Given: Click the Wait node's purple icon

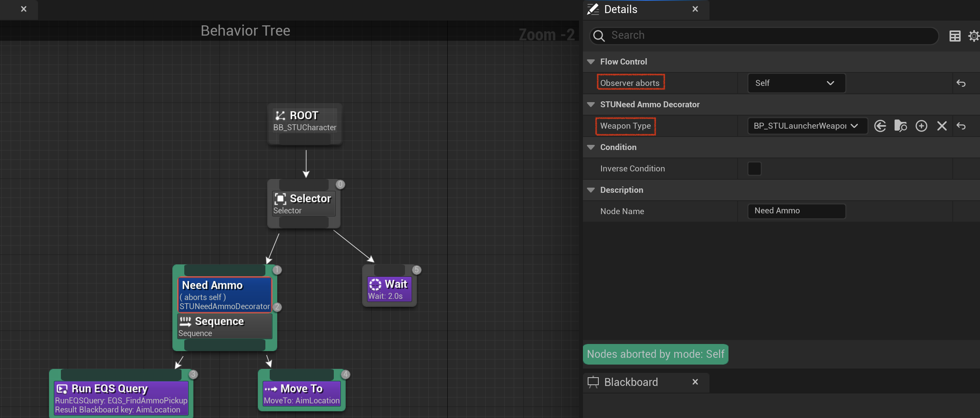Looking at the screenshot, I should 375,284.
